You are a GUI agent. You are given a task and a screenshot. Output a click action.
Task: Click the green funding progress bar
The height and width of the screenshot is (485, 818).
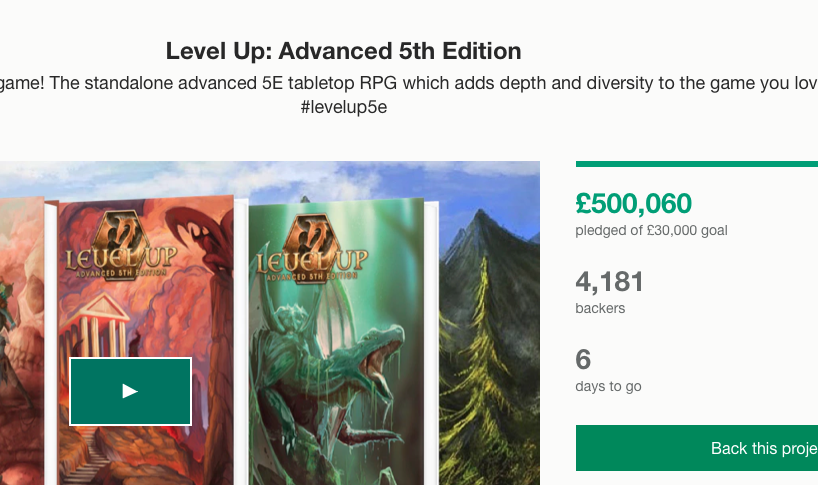click(697, 164)
